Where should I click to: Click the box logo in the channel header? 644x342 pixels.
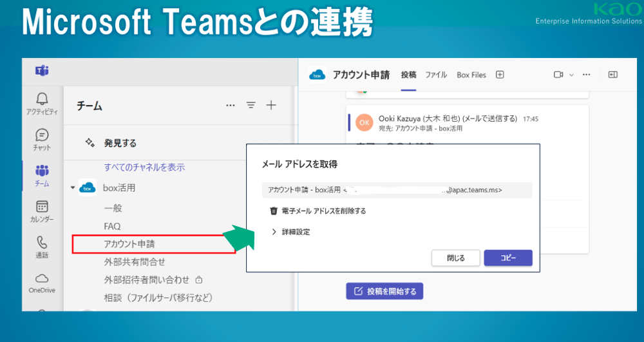317,75
